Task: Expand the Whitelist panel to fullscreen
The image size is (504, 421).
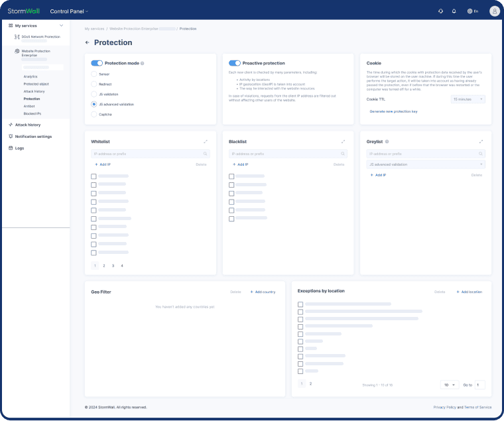Action: (206, 141)
